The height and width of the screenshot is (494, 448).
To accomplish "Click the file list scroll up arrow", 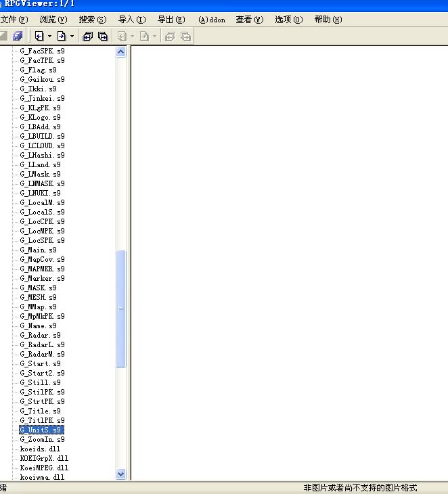I will 121,52.
